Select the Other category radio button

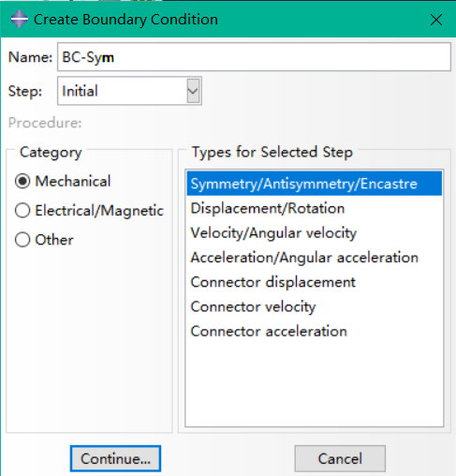pyautogui.click(x=22, y=240)
